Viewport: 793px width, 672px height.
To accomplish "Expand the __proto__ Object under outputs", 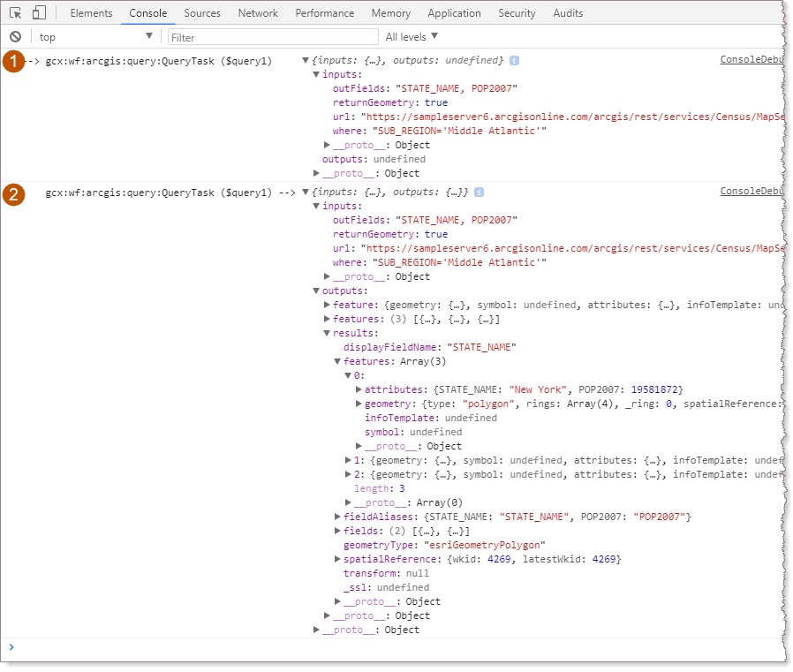I will (327, 615).
